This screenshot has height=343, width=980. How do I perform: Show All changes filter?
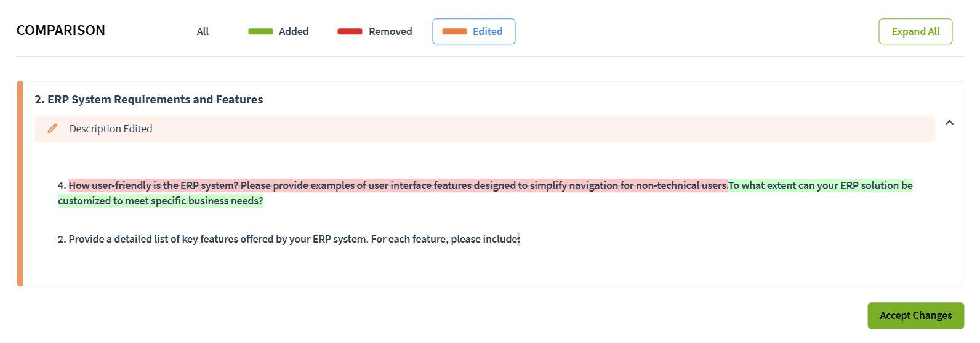[203, 31]
